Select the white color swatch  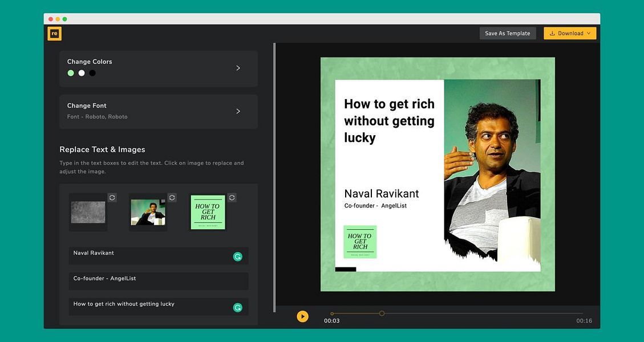pyautogui.click(x=82, y=72)
